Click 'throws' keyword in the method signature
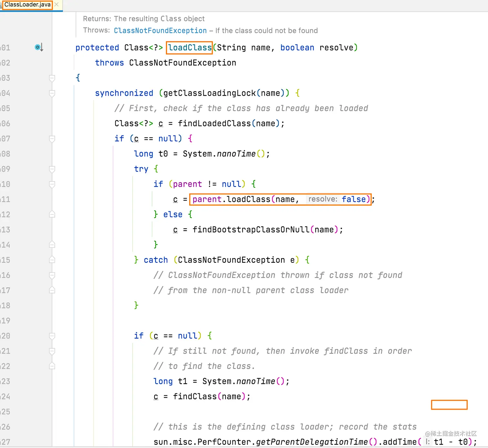This screenshot has height=448, width=488. [109, 63]
